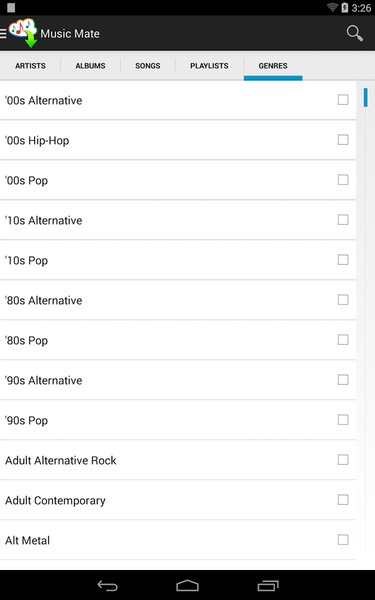The width and height of the screenshot is (375, 600).
Task: Switch to the Artists tab
Action: (x=30, y=66)
